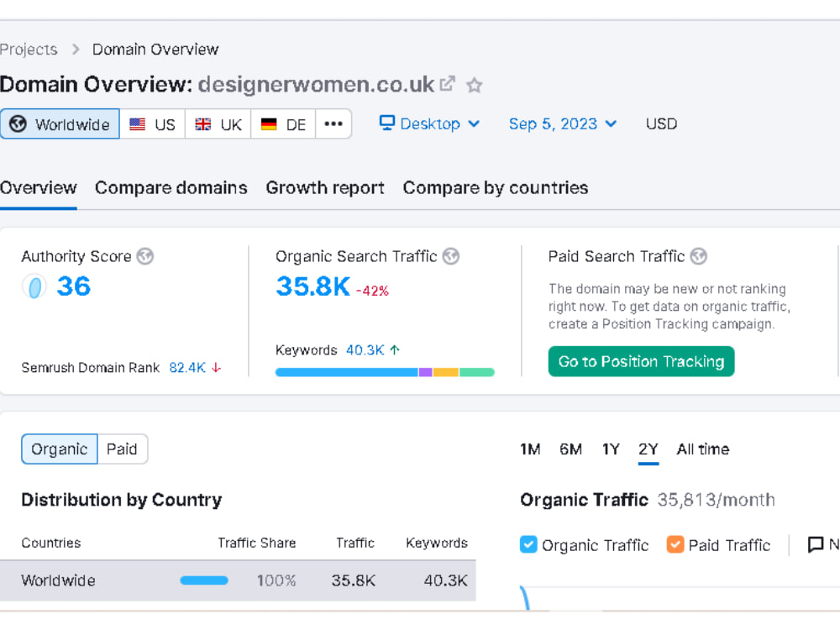Set time range to All time
The width and height of the screenshot is (840, 630).
point(703,449)
